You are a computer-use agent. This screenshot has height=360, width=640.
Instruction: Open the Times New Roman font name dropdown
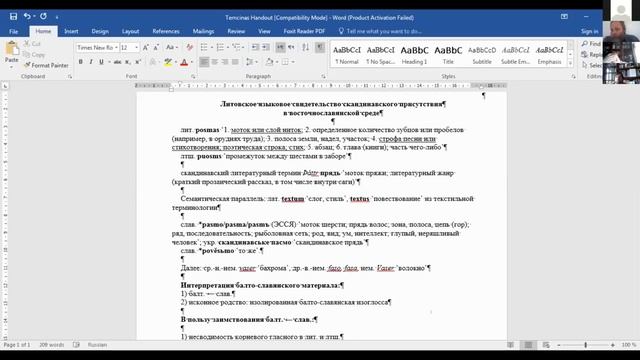116,48
